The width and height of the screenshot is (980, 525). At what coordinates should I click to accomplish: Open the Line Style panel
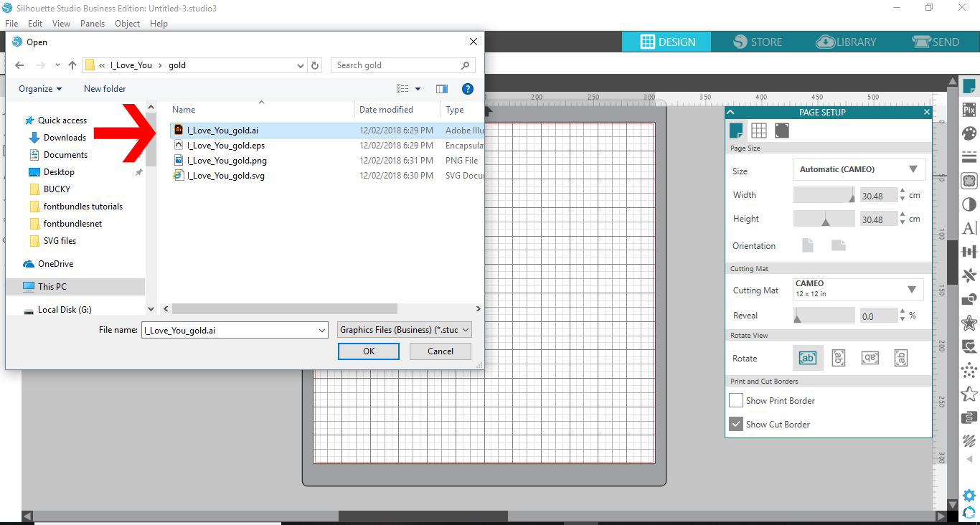point(969,157)
